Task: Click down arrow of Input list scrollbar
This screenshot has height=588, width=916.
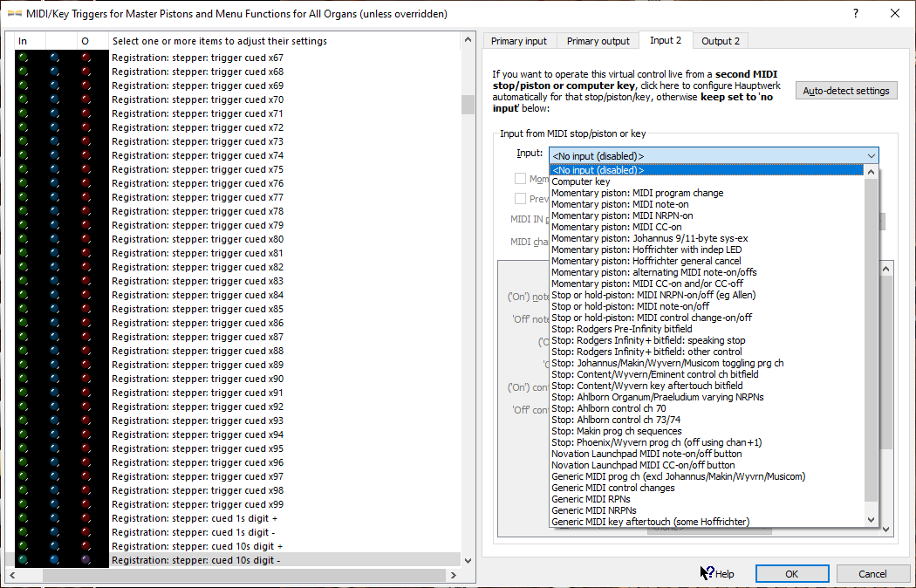Action: coord(871,520)
